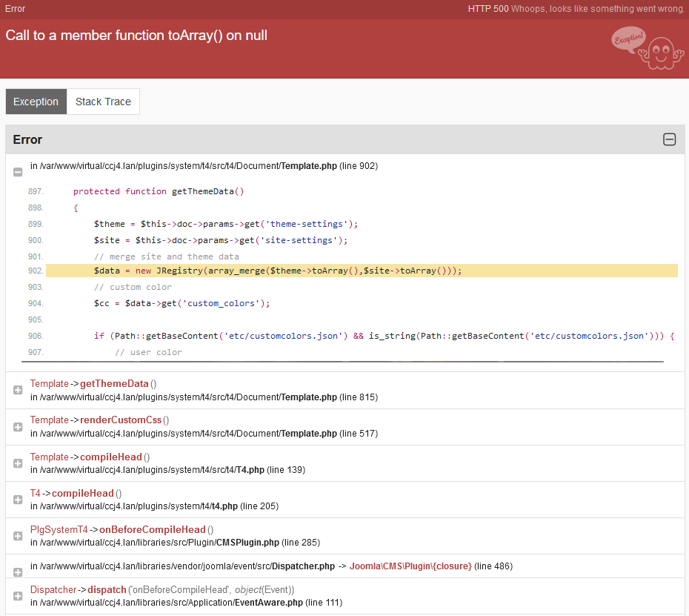Screen dimensions: 689x616
Task: Click the onBeforeCompileHead method name
Action: point(152,529)
